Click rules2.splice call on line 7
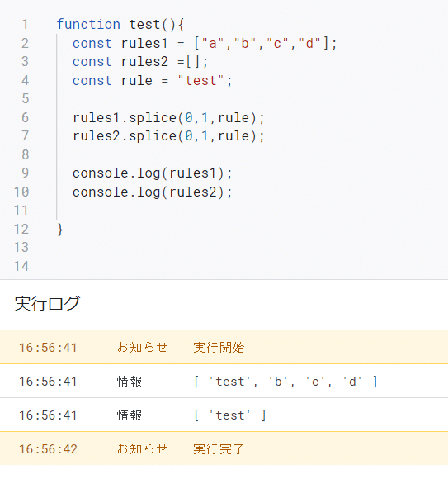Screen dimensions: 448x484 pos(168,136)
